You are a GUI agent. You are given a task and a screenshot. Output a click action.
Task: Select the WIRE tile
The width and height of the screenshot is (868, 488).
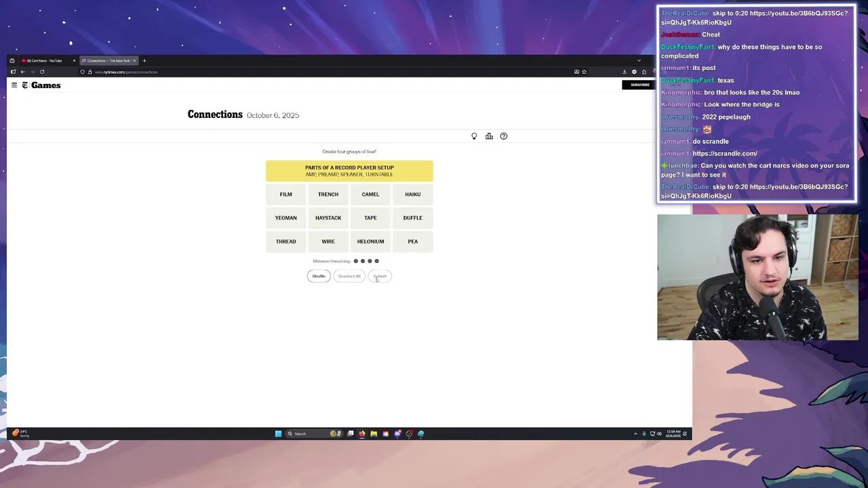[328, 241]
